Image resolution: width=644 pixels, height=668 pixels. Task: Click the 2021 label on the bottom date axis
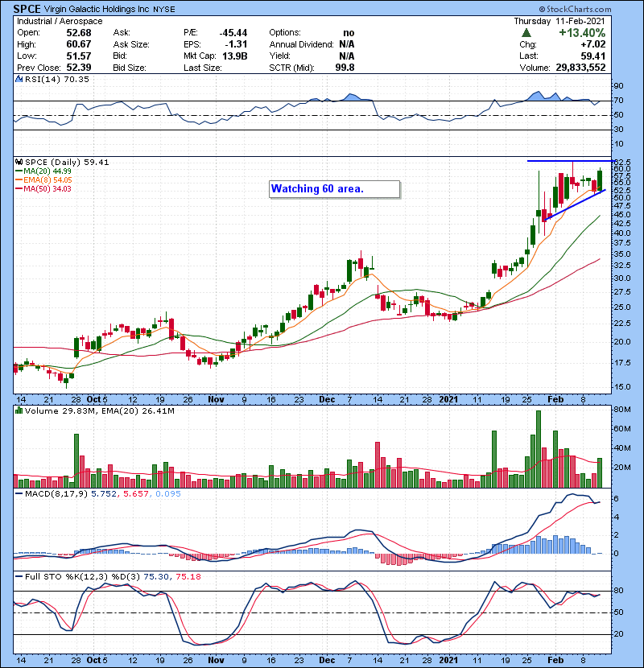tap(448, 660)
